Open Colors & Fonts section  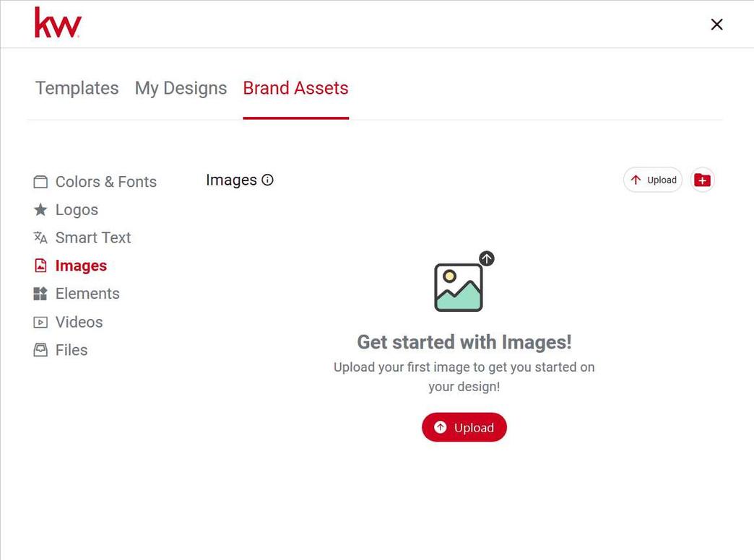(105, 182)
